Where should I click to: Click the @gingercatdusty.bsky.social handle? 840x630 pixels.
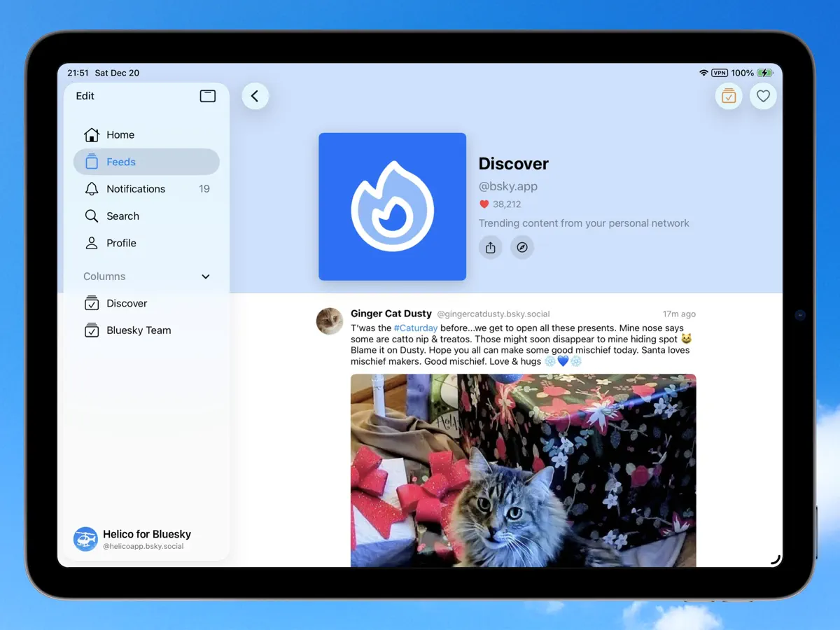tap(493, 314)
